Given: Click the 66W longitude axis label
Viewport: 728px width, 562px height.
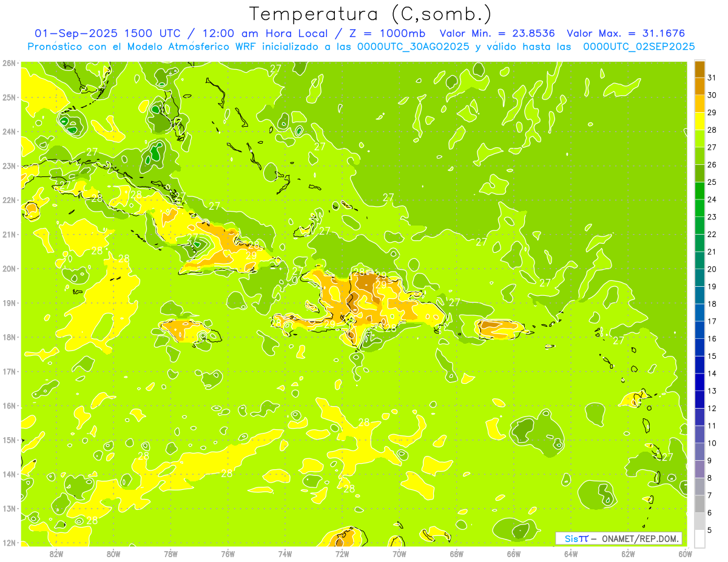Looking at the screenshot, I should (x=514, y=554).
